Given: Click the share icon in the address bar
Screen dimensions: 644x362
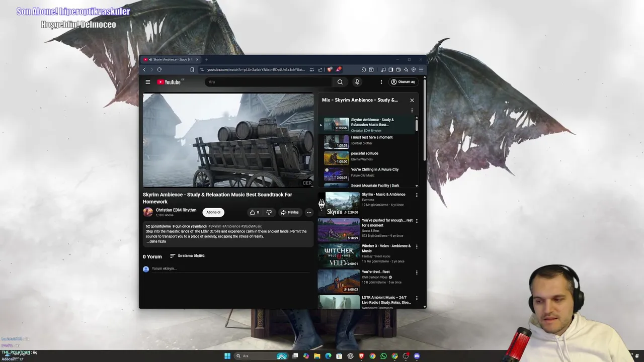Looking at the screenshot, I should pos(320,70).
